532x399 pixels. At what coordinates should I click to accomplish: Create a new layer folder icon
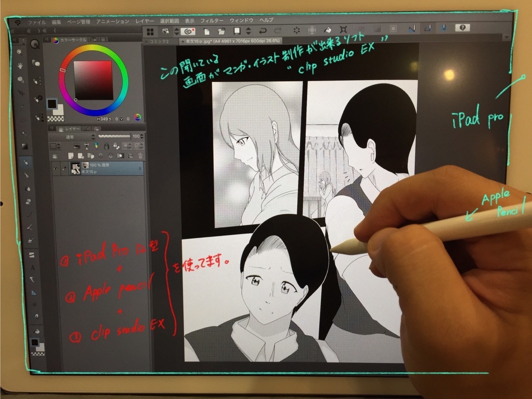coord(91,156)
